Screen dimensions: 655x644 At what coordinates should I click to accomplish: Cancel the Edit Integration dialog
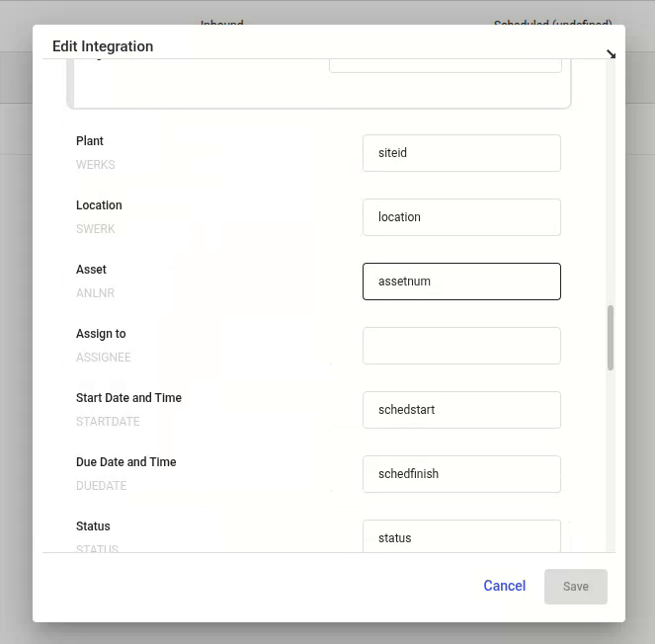(x=504, y=586)
